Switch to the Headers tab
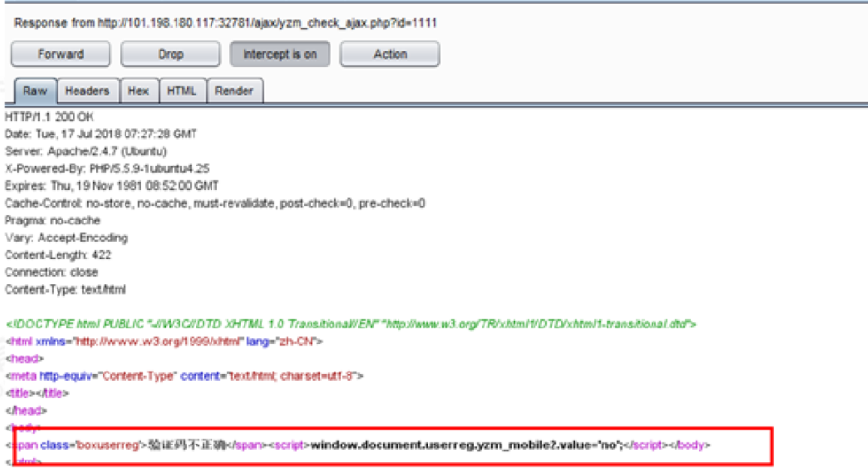 (x=87, y=91)
